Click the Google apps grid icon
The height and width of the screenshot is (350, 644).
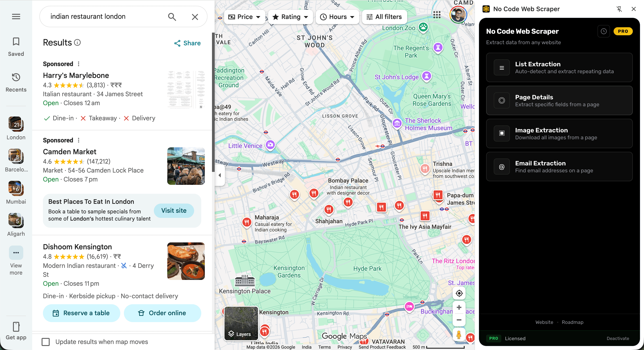pos(436,15)
